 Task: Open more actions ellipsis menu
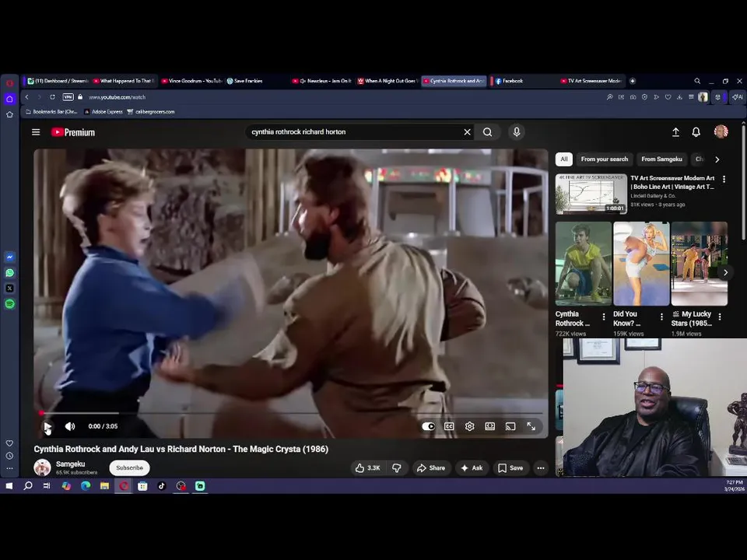541,468
